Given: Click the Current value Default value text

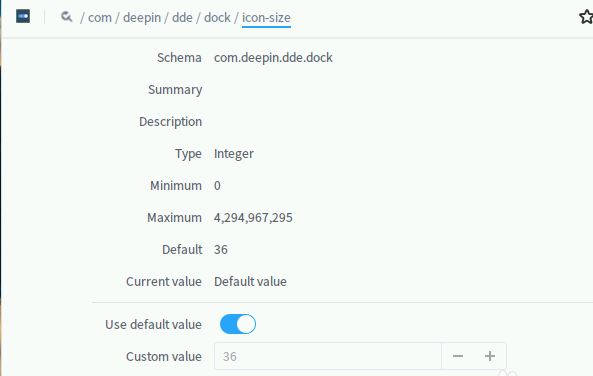Looking at the screenshot, I should 250,281.
